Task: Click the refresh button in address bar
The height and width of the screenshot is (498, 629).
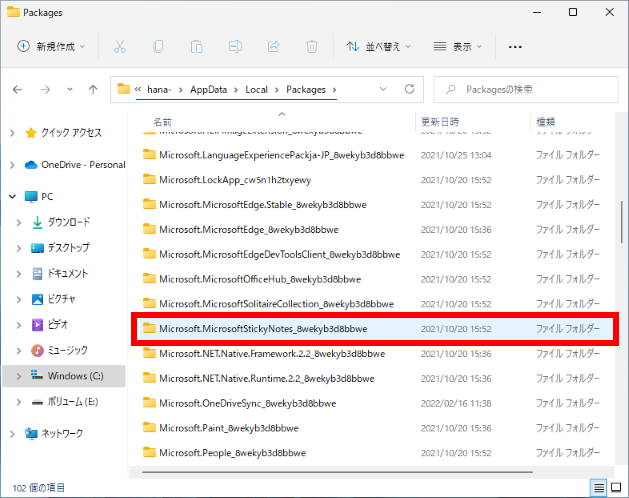Action: [x=409, y=89]
